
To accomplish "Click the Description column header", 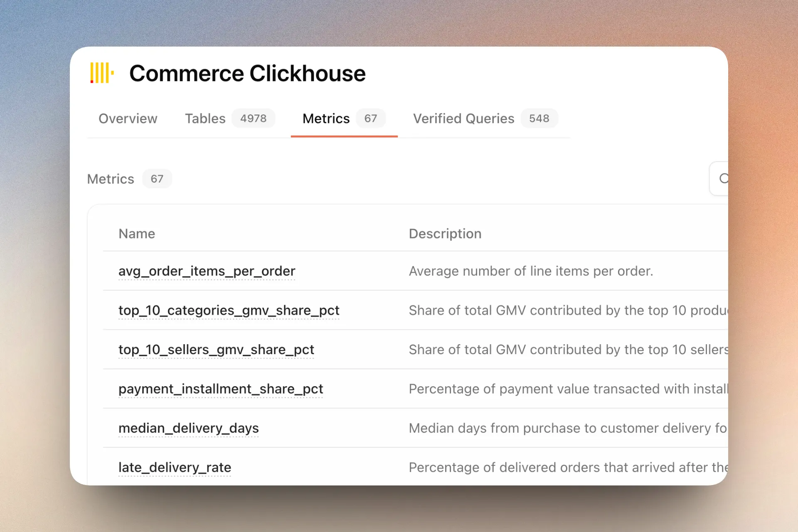I will click(445, 234).
